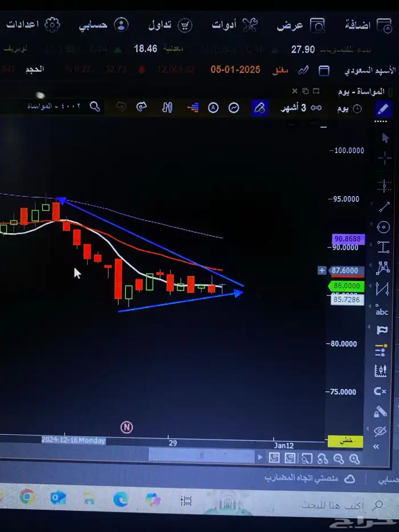Open the يوم interval dropdown
399x532 pixels.
tap(348, 108)
